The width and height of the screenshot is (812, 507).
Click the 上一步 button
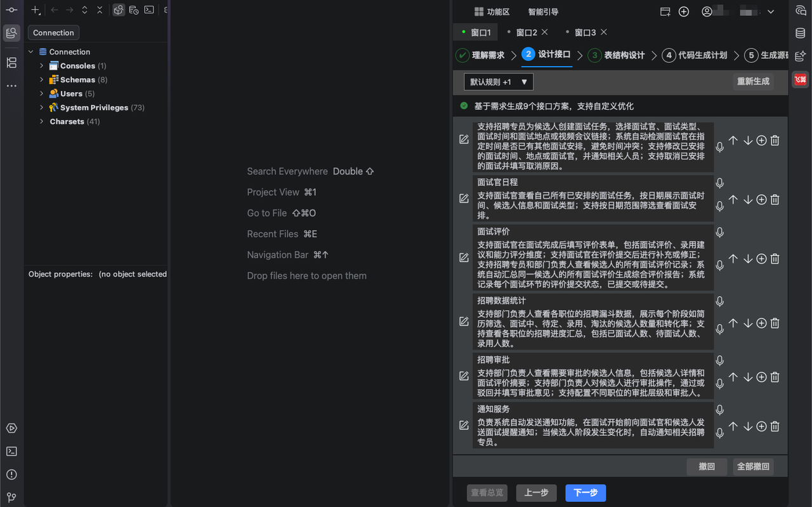[x=537, y=493]
